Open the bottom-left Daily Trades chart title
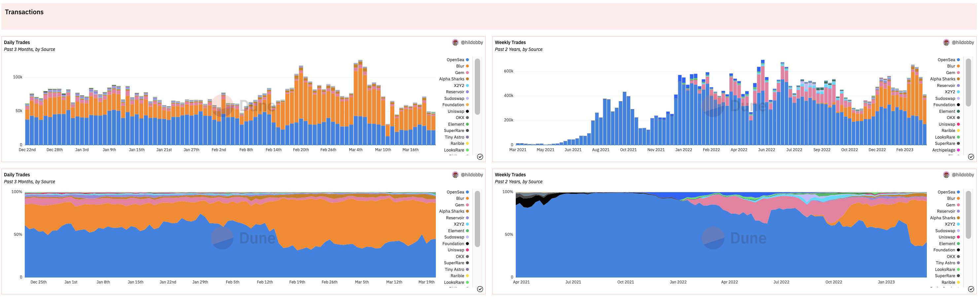The width and height of the screenshot is (980, 299). tap(17, 174)
